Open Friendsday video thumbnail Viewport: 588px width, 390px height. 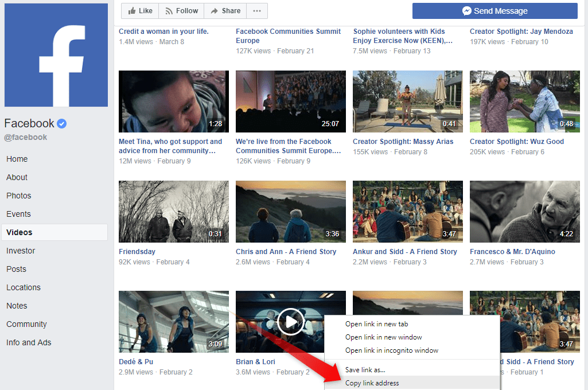(173, 212)
